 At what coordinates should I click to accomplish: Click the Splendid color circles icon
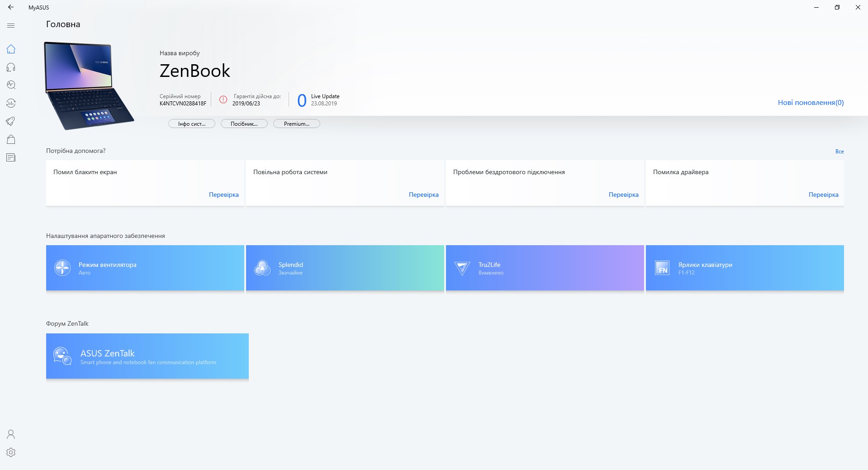pyautogui.click(x=262, y=268)
